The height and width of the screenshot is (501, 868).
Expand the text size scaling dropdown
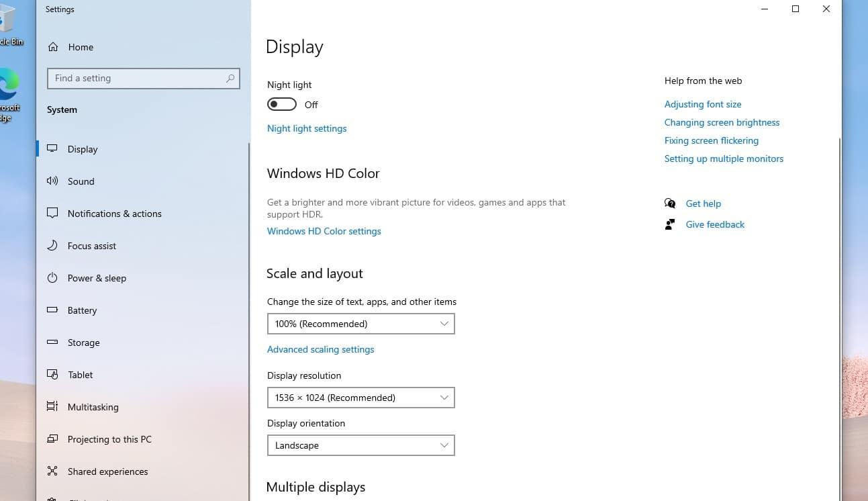(x=360, y=324)
